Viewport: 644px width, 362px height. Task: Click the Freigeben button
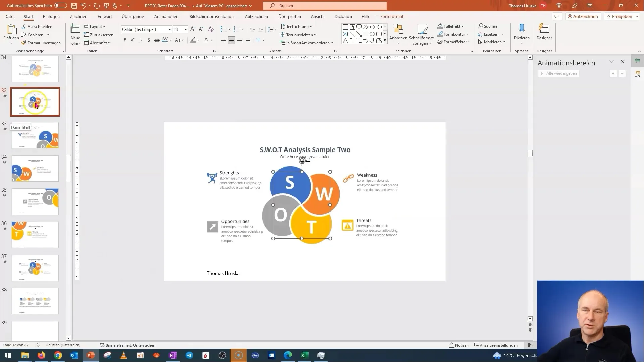pos(622,16)
